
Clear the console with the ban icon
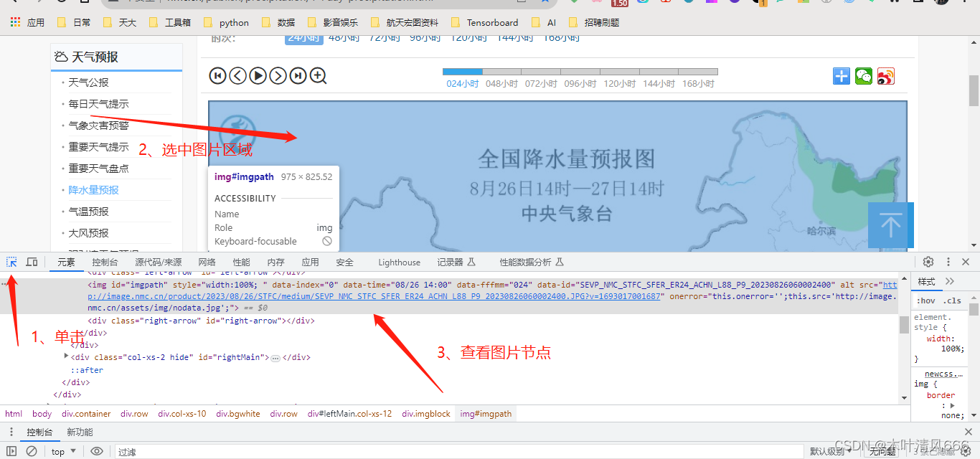click(32, 451)
